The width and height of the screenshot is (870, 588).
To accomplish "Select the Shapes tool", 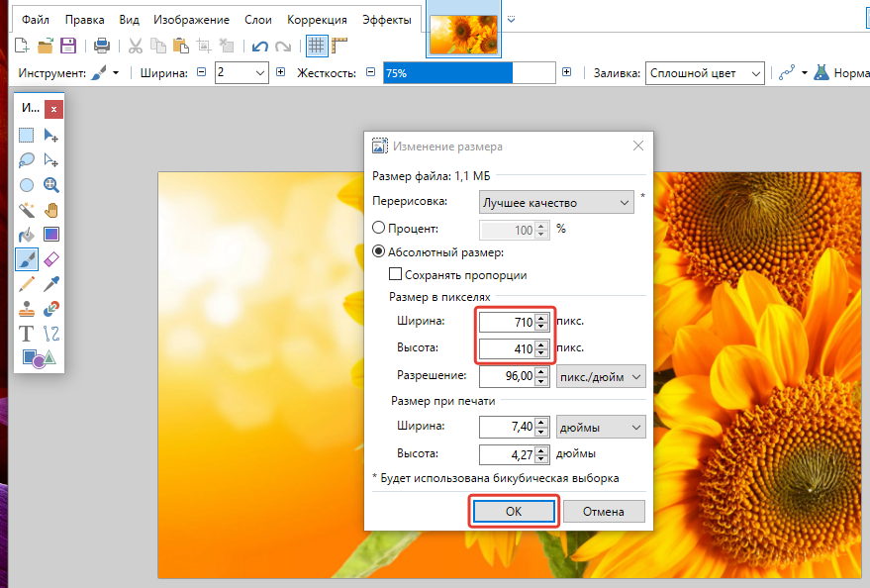I will click(39, 358).
